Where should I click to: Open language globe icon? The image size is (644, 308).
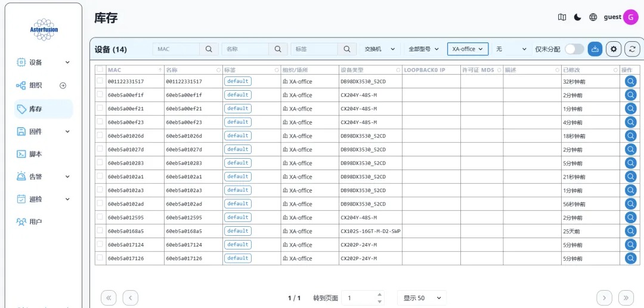[x=593, y=17]
